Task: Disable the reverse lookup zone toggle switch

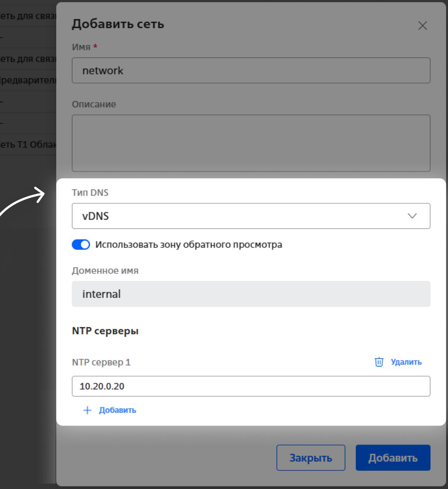Action: coord(81,245)
